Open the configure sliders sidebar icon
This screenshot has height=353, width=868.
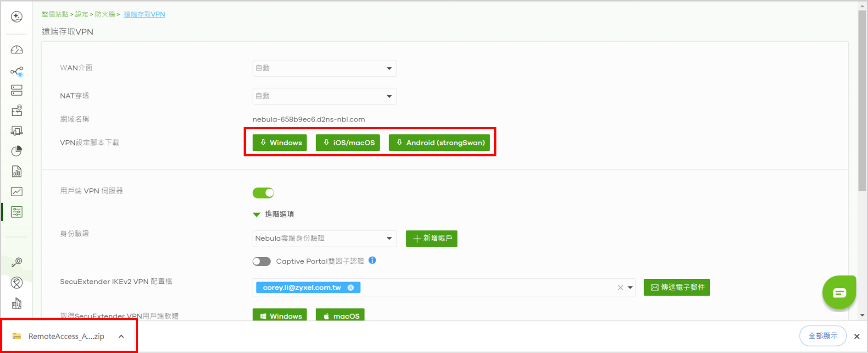point(17,212)
